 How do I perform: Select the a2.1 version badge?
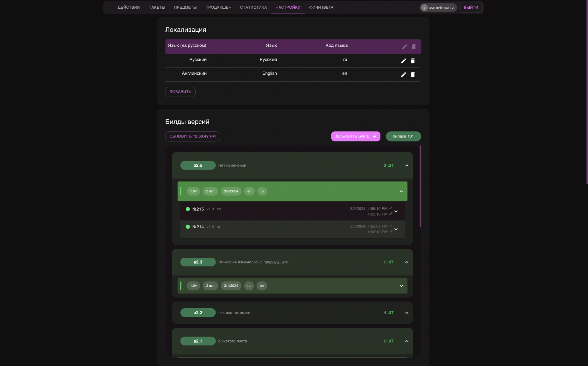pos(198,341)
